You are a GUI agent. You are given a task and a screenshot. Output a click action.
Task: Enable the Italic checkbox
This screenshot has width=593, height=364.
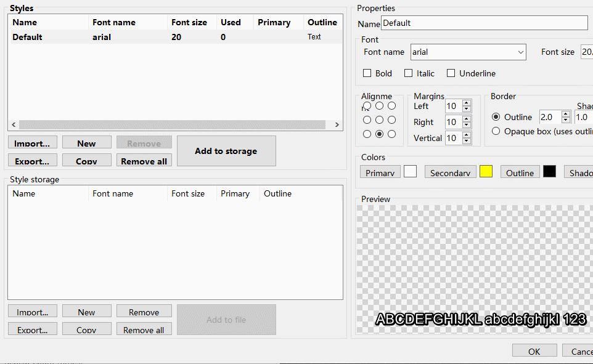pos(408,73)
